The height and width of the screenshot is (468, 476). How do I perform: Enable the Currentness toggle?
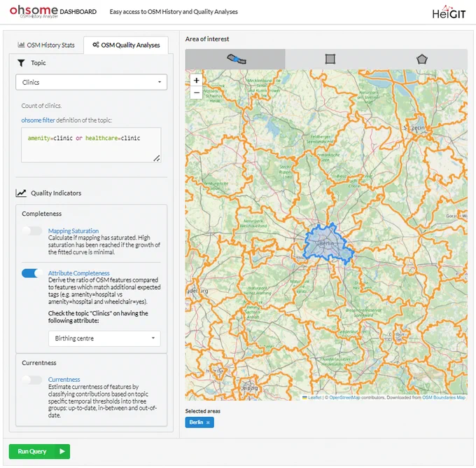point(32,380)
